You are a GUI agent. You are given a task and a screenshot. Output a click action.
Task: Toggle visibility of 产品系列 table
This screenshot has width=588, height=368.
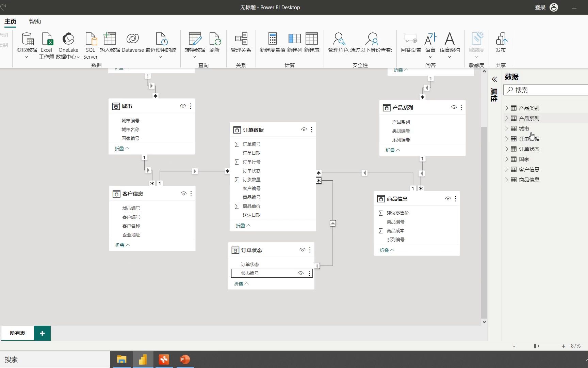(454, 107)
